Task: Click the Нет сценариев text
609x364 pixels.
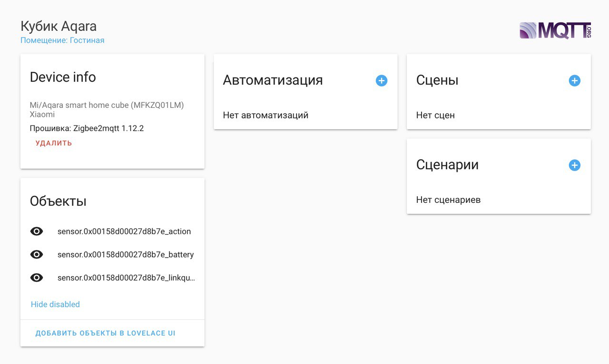Action: [x=448, y=200]
